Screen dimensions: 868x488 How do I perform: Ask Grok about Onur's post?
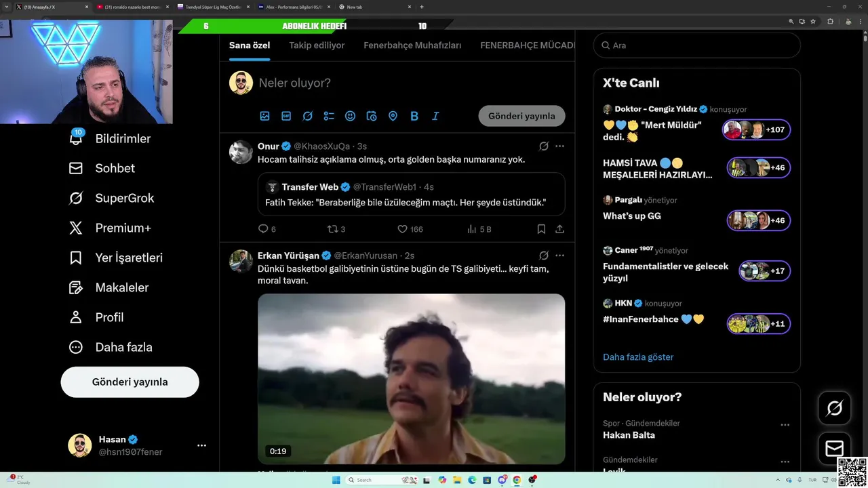pyautogui.click(x=544, y=146)
